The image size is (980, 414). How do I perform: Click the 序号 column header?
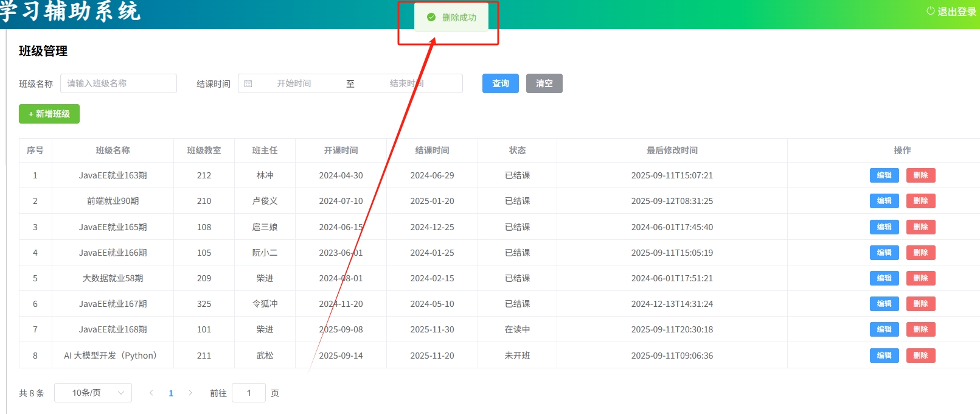(35, 150)
